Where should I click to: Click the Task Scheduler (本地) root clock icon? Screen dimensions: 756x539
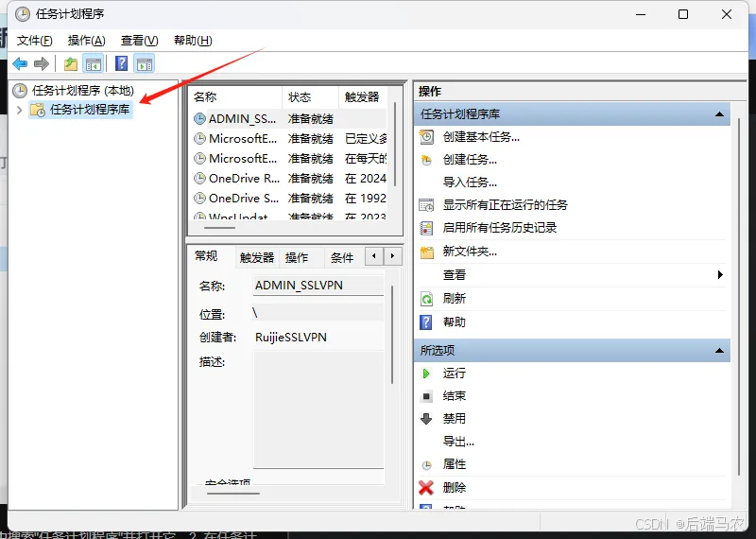[20, 91]
